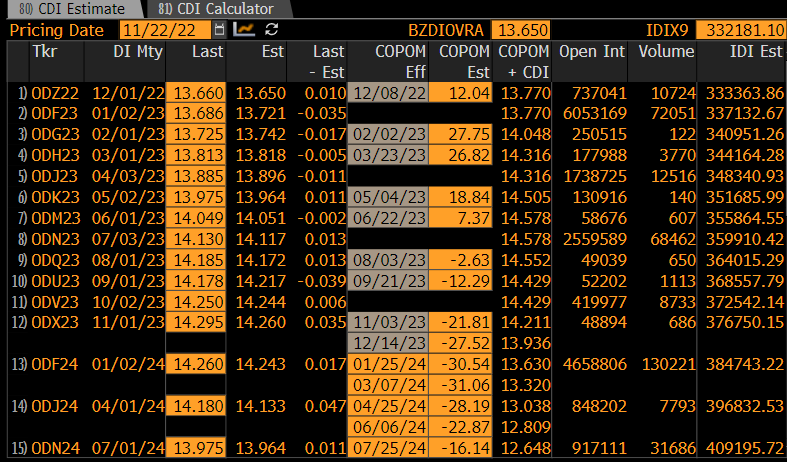
Task: Select the ODG23 ticker
Action: point(55,135)
